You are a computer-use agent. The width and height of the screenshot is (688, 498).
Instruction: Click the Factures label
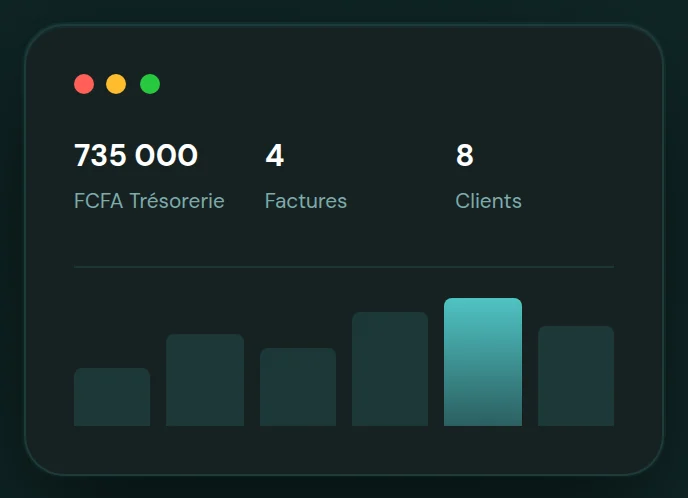306,201
